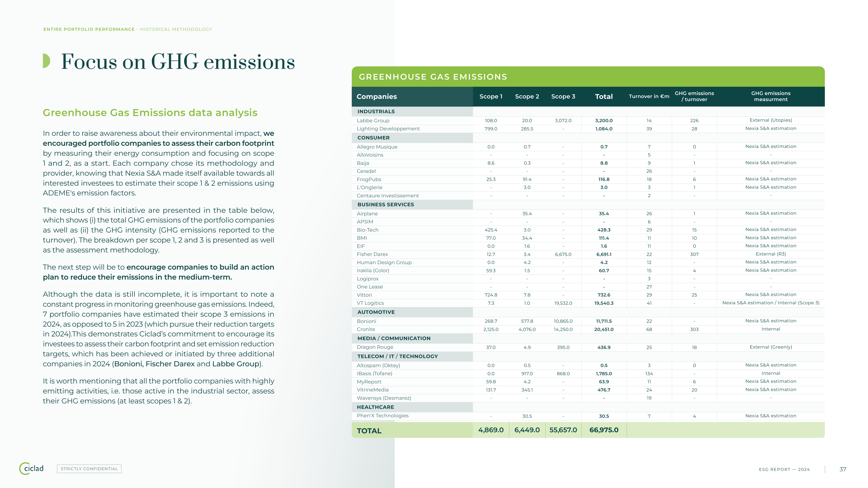Click the 'VT Logitics' company name
The width and height of the screenshot is (868, 488).
370,303
